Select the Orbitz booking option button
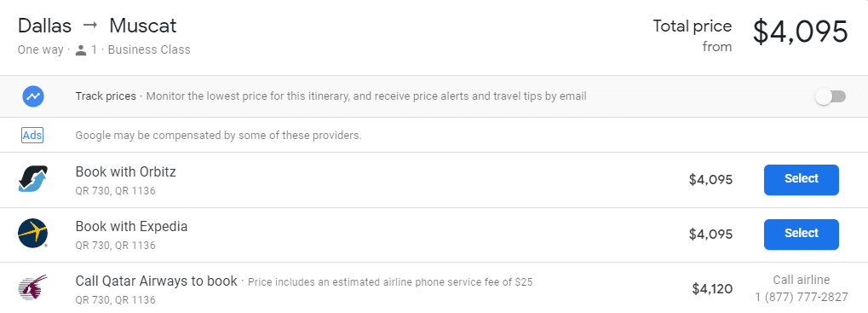Screen dimensions: 868x313 click(x=801, y=179)
